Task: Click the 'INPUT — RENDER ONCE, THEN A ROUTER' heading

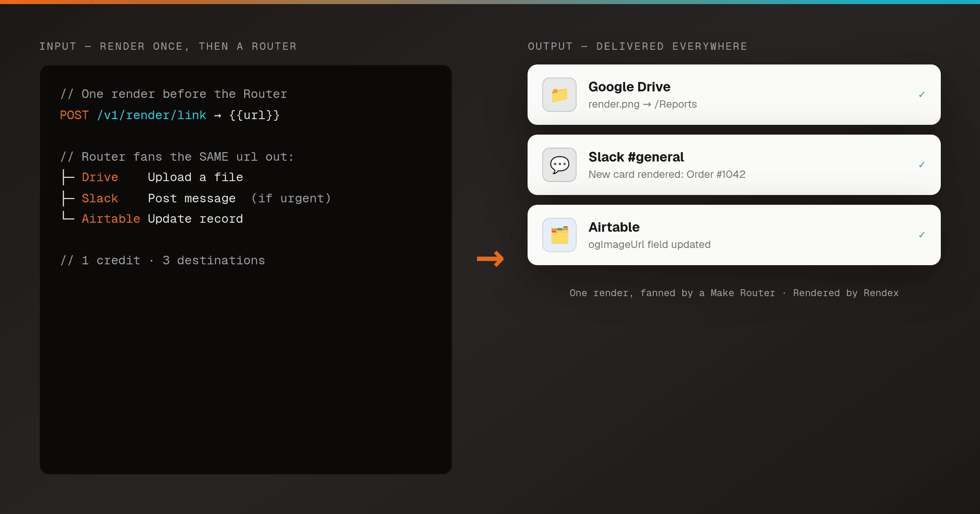Action: pos(168,47)
